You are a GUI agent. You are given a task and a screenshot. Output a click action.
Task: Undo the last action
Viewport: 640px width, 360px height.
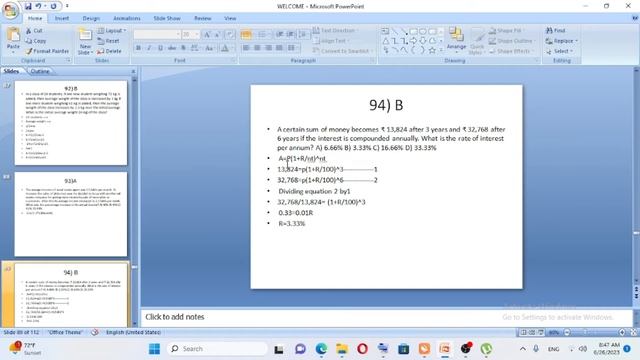point(38,6)
